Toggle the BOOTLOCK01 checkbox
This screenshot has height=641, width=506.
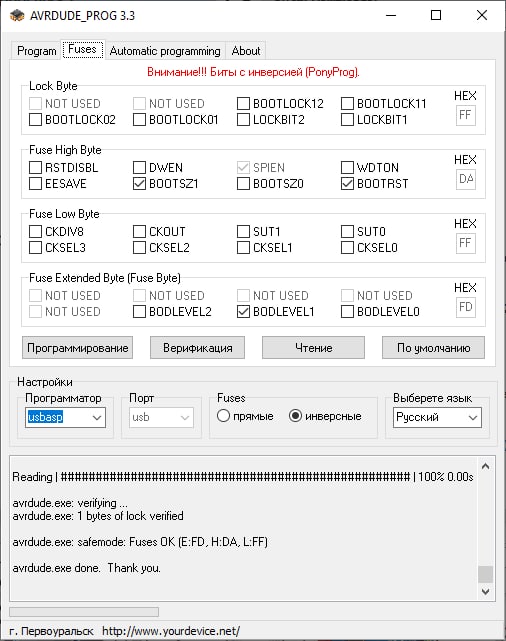point(139,120)
